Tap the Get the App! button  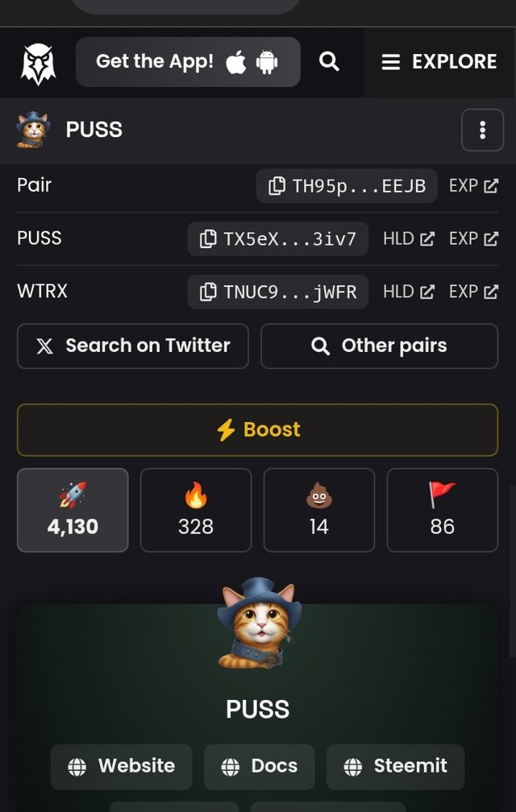point(188,61)
